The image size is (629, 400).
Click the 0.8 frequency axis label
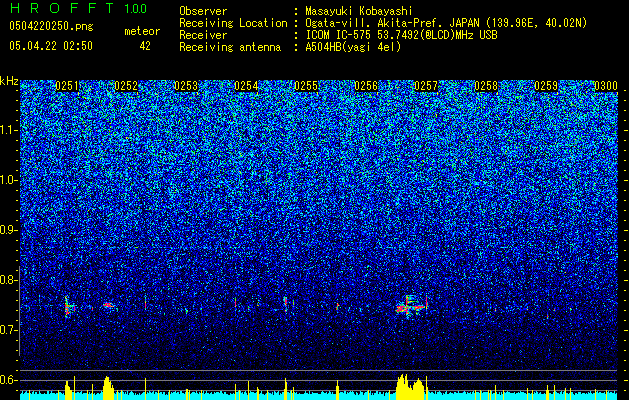pos(8,280)
